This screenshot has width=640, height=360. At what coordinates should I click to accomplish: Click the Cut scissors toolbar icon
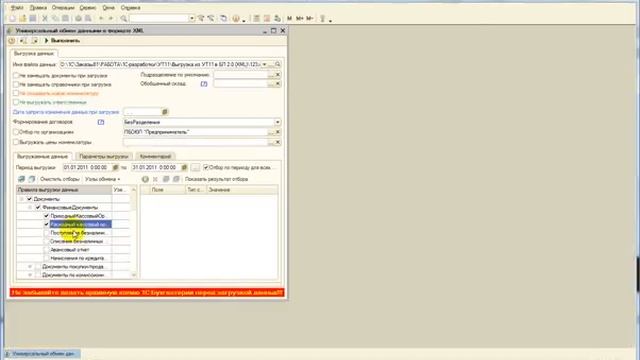click(45, 18)
